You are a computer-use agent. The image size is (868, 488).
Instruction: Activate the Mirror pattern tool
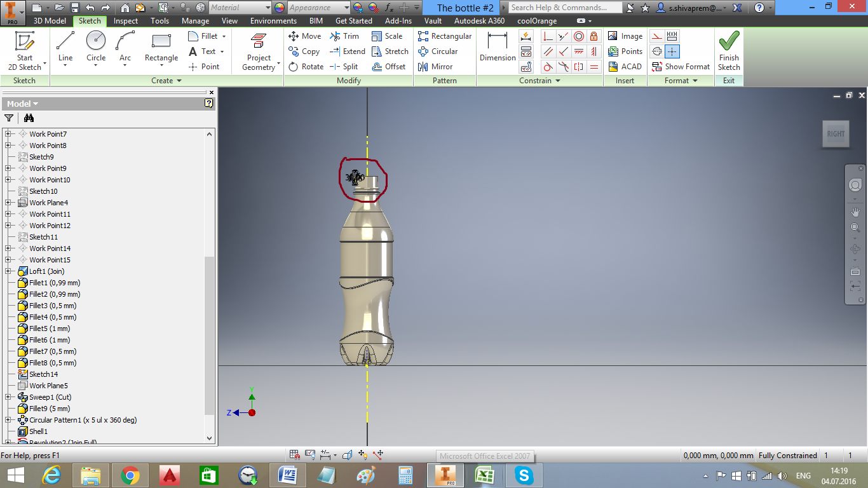[435, 67]
